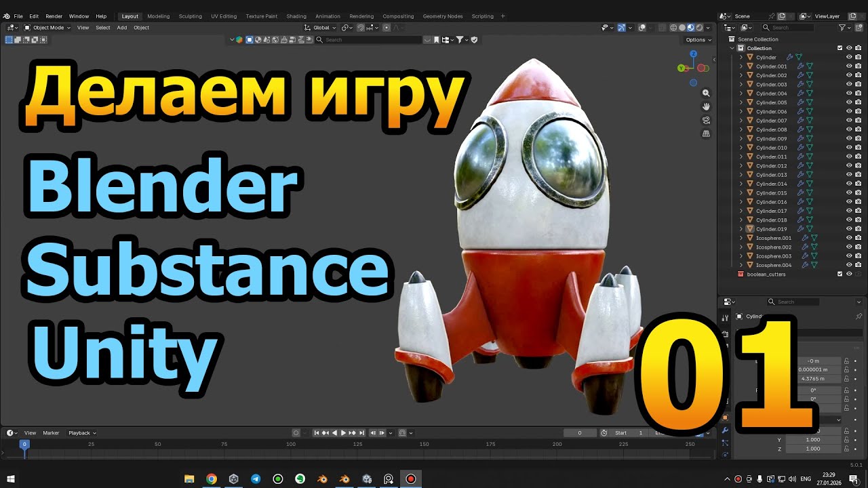The width and height of the screenshot is (868, 488).
Task: Click the Scale Z value field 1.000
Action: (813, 449)
